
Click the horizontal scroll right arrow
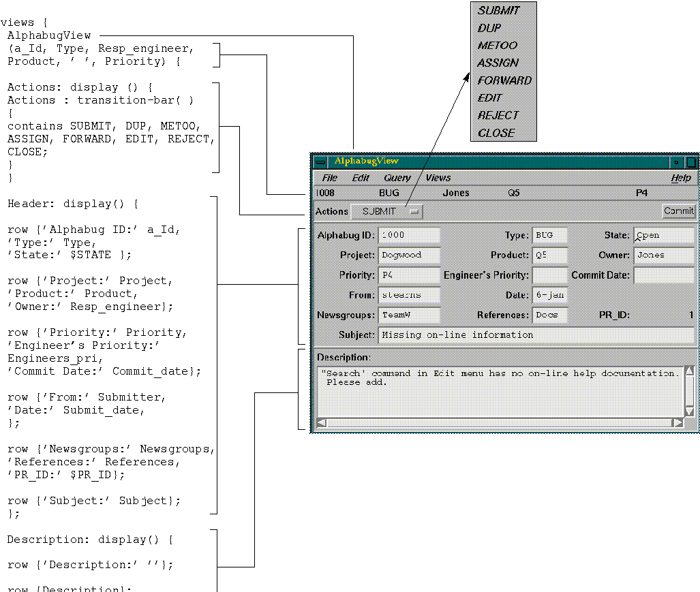click(x=678, y=422)
